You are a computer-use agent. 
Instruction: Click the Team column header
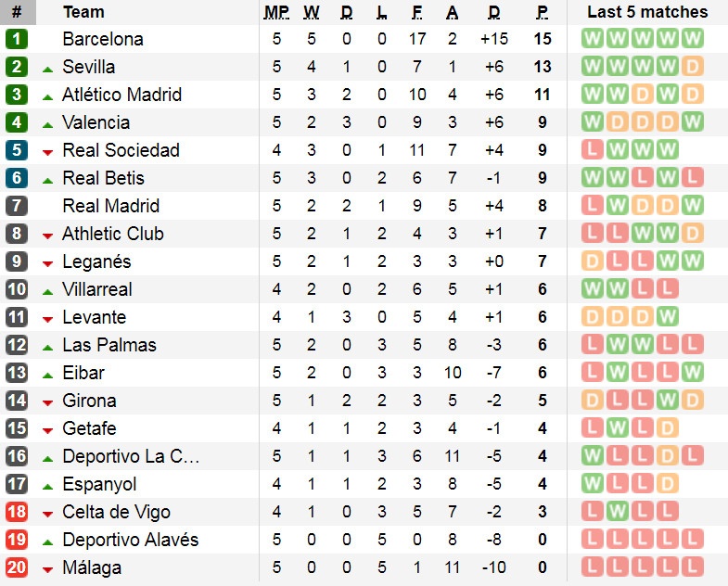click(83, 12)
